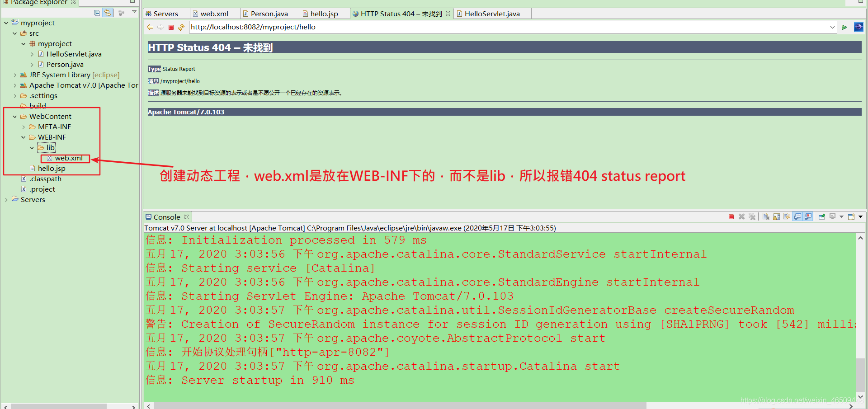Click Open Console icon
Screen dimensions: 868x409
851,217
